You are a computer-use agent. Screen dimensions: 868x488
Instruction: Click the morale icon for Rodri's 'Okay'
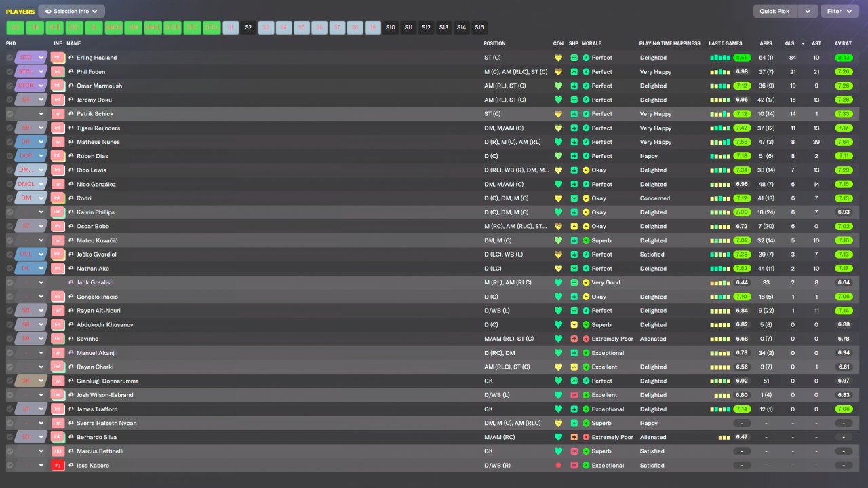[x=586, y=198]
